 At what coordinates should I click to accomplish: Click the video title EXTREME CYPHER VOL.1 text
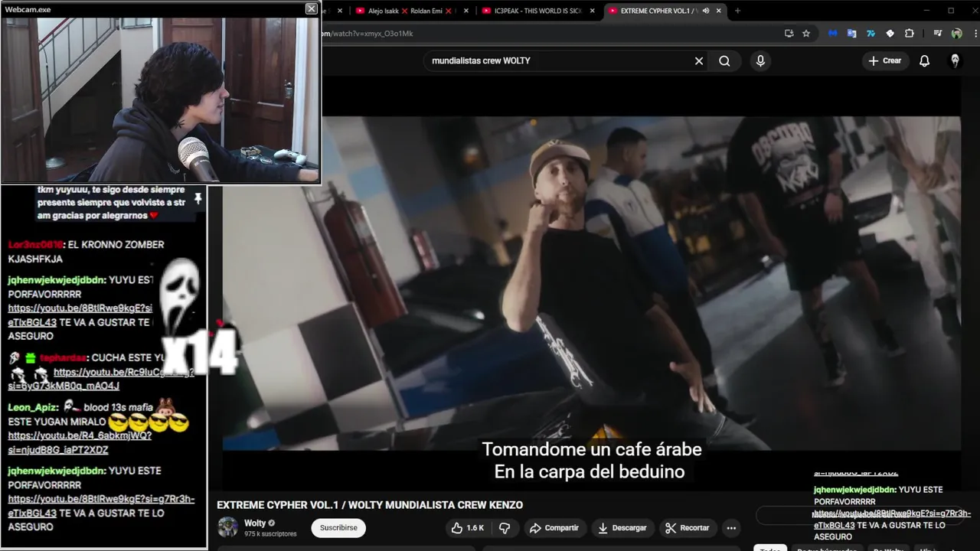click(370, 505)
